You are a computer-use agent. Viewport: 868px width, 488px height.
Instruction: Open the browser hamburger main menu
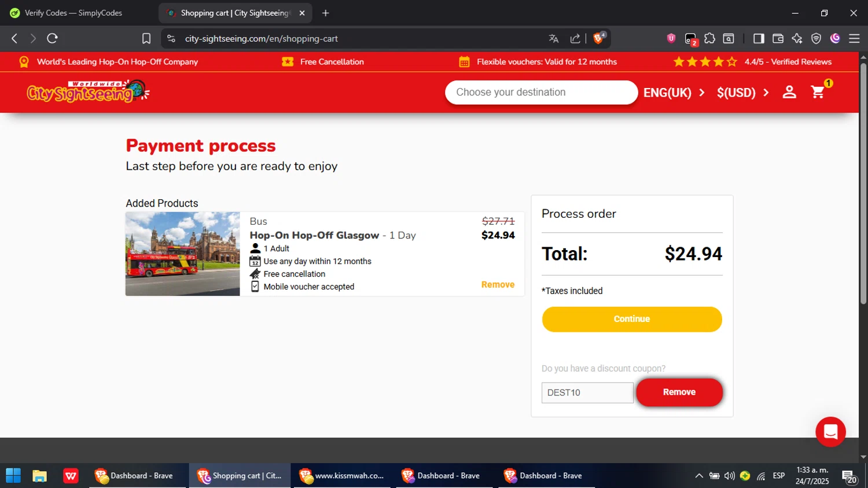[x=854, y=38]
